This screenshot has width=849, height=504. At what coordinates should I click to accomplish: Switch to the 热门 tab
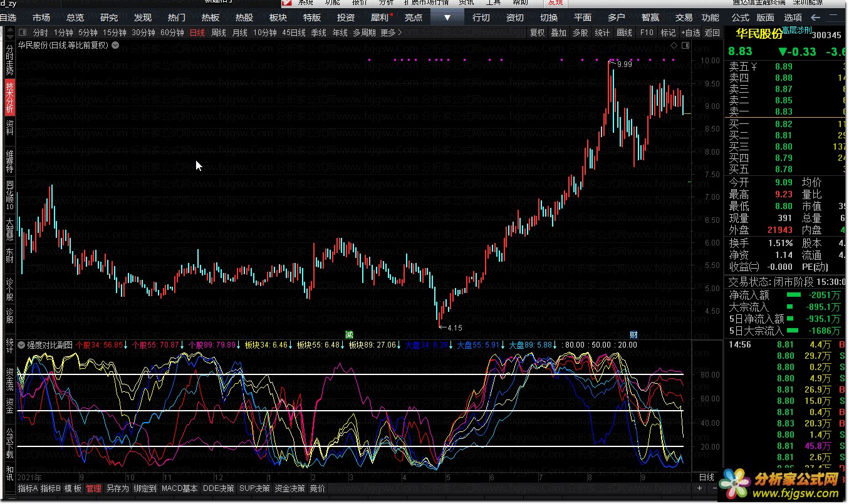pyautogui.click(x=177, y=18)
